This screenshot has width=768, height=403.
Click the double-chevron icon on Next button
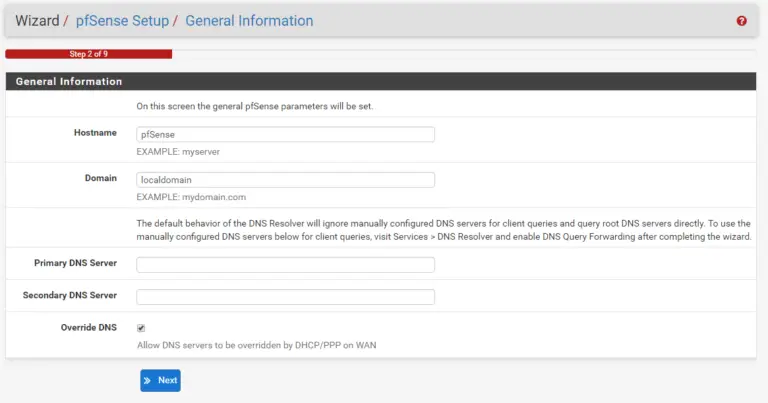(147, 380)
